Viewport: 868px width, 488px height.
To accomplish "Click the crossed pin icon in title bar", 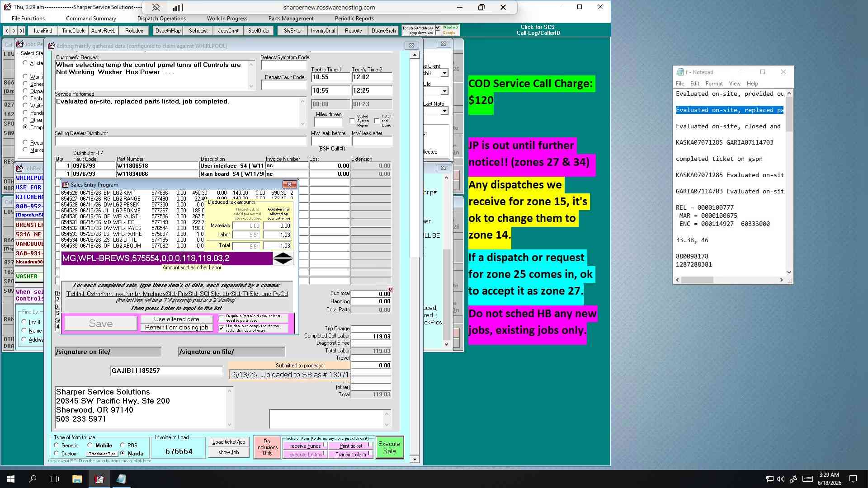I will [156, 7].
